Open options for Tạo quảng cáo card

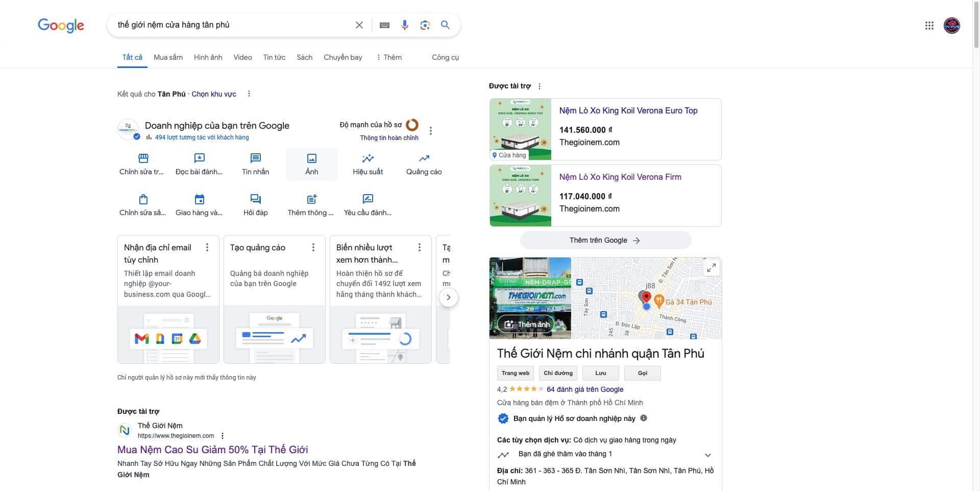click(x=313, y=247)
